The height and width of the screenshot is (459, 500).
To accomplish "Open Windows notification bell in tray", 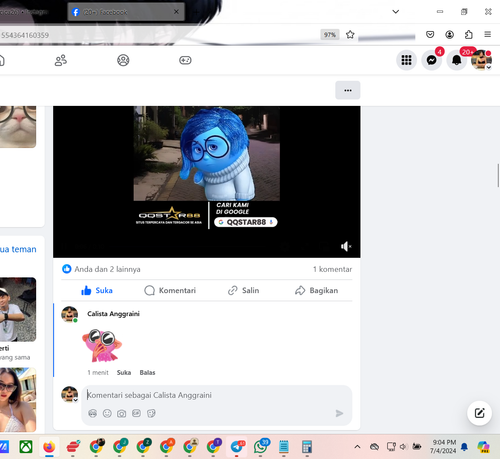I will tap(464, 447).
